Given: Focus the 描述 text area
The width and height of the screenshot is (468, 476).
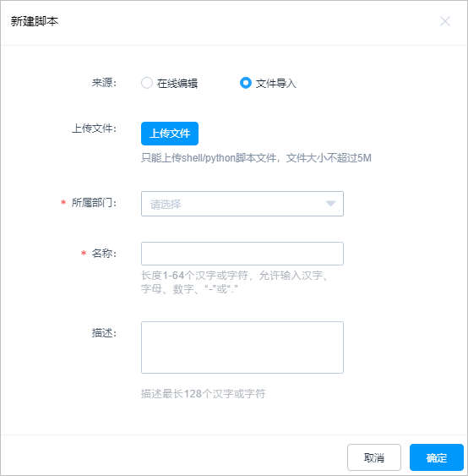Looking at the screenshot, I should (242, 347).
